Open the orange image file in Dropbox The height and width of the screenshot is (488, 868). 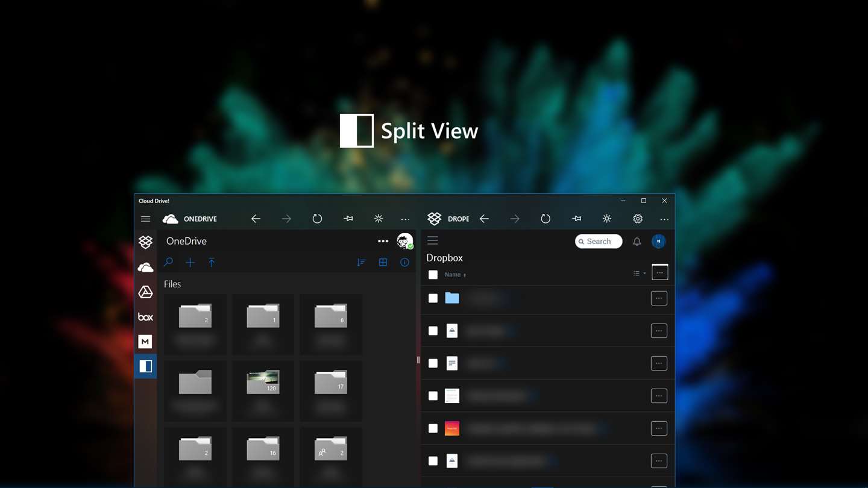tap(452, 428)
